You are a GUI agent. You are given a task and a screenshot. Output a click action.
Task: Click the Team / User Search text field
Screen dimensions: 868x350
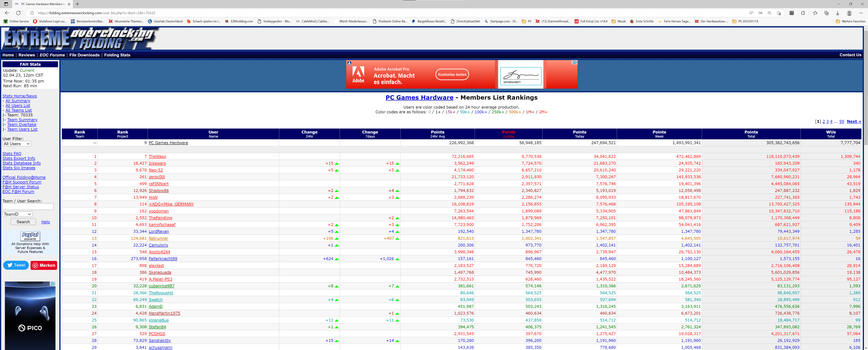pyautogui.click(x=28, y=207)
